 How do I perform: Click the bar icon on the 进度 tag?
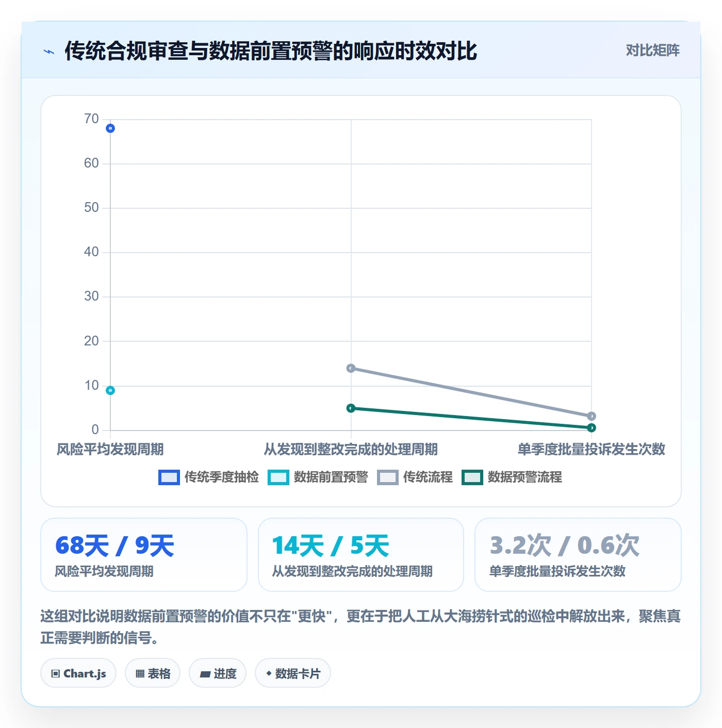205,674
